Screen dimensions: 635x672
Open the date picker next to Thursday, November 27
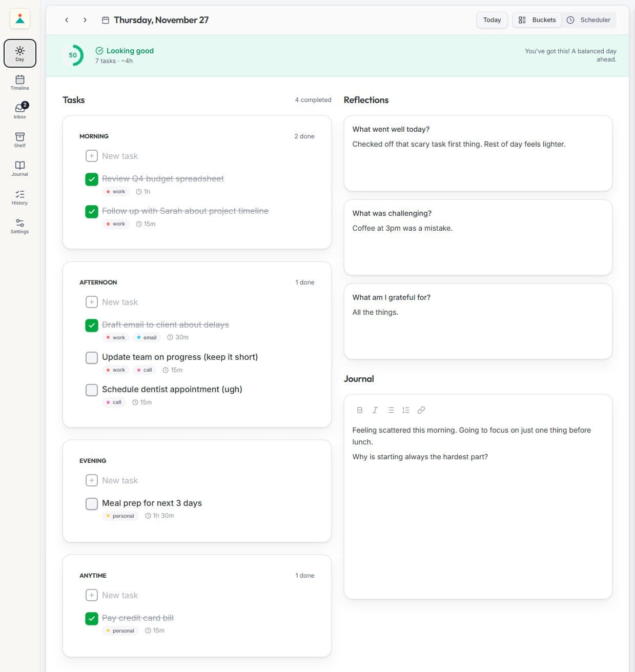[105, 19]
